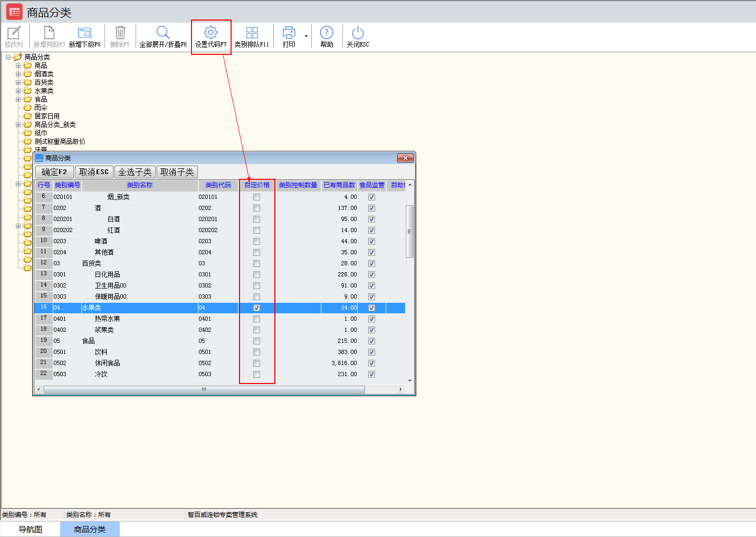Image resolution: width=756 pixels, height=537 pixels.
Task: Click the 全部展开/折叠F6 magnifier icon
Action: click(x=163, y=33)
